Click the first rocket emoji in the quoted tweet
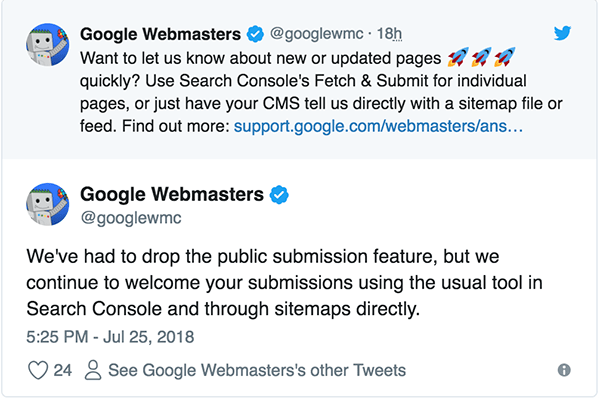600x398 pixels. pos(458,57)
